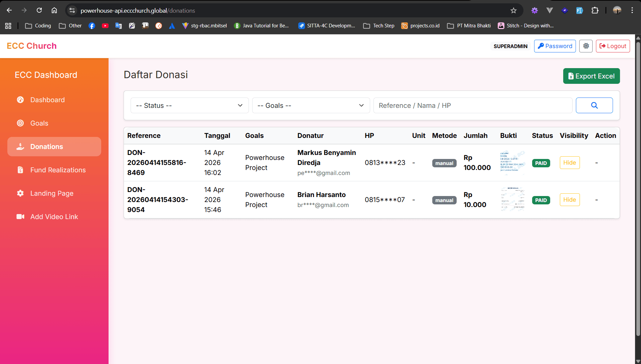This screenshot has width=641, height=364.
Task: Reload the page with the refresh icon
Action: (x=39, y=11)
